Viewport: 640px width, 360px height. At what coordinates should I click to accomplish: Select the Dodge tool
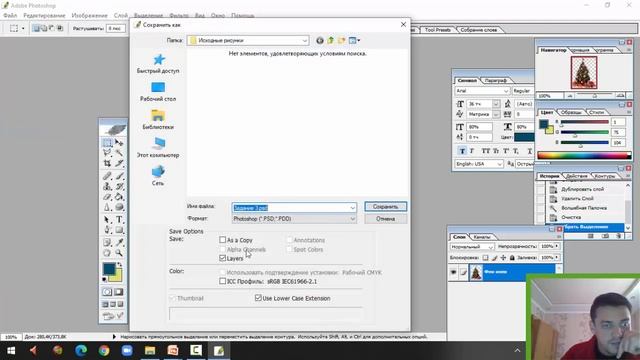119,207
